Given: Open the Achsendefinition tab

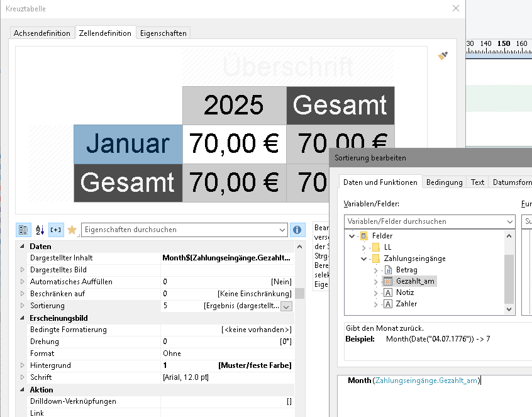Looking at the screenshot, I should click(42, 33).
